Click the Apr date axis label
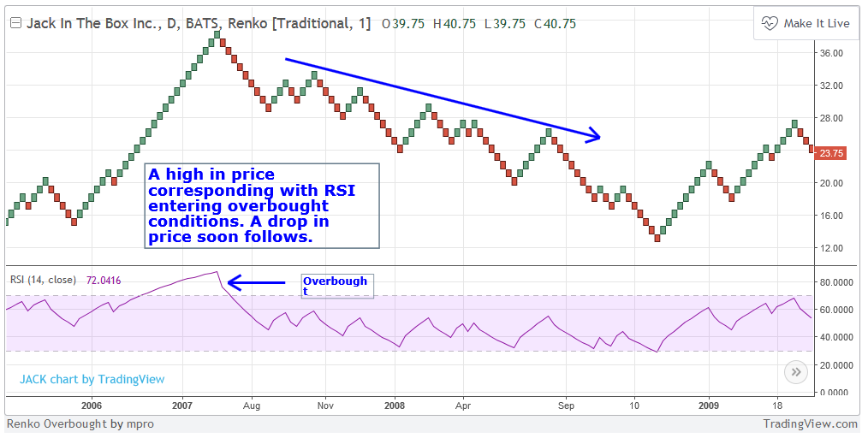868x438 pixels. (x=463, y=406)
